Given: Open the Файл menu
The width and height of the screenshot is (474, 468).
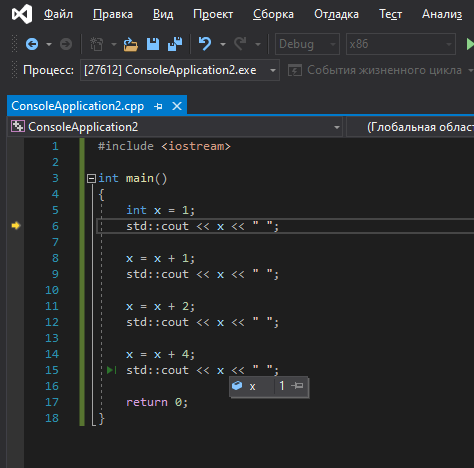Looking at the screenshot, I should (58, 14).
